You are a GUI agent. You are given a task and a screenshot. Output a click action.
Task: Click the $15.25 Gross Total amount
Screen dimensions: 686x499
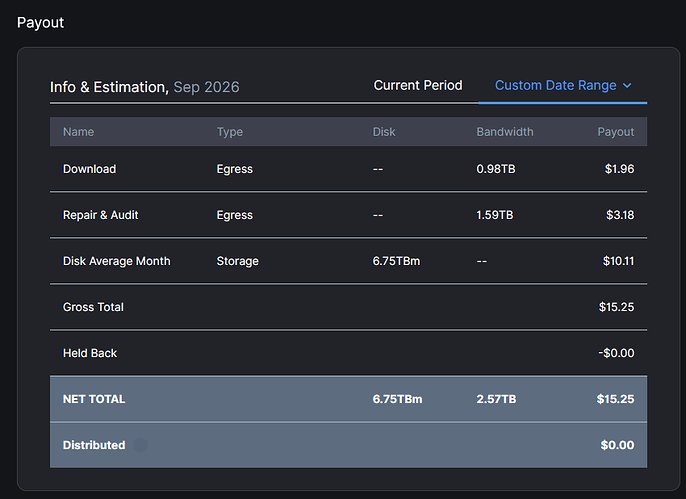(616, 307)
